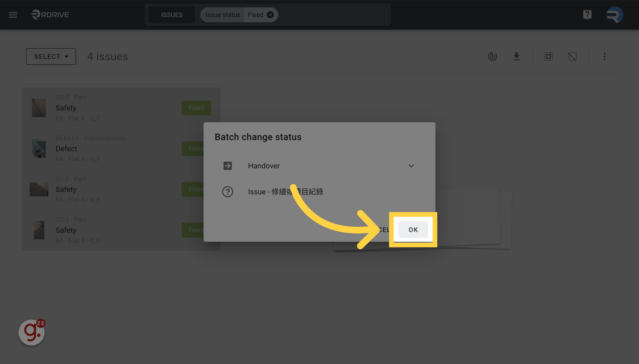Open thumbnail of DEMO-1 issue
The width and height of the screenshot is (639, 364).
coord(39,149)
